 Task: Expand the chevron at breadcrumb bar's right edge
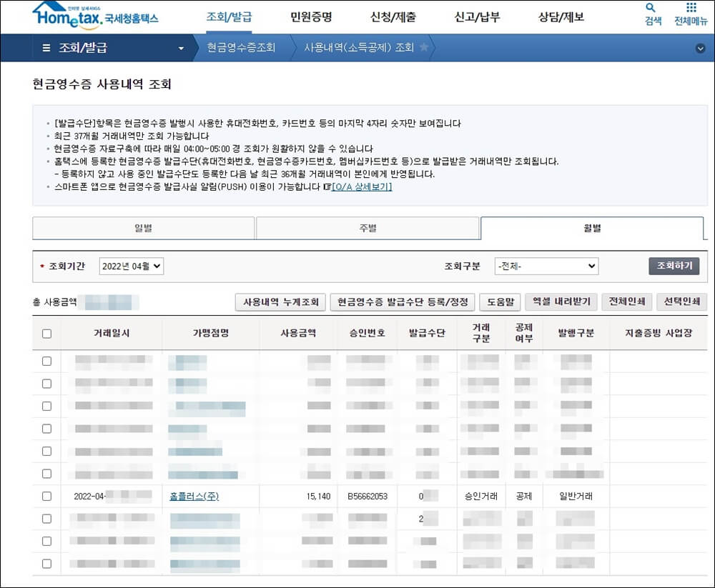(699, 49)
